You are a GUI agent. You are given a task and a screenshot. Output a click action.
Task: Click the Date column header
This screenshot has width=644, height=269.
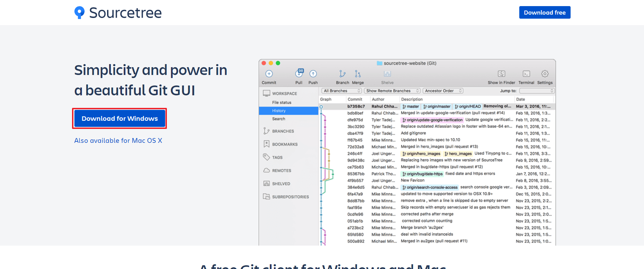click(520, 99)
